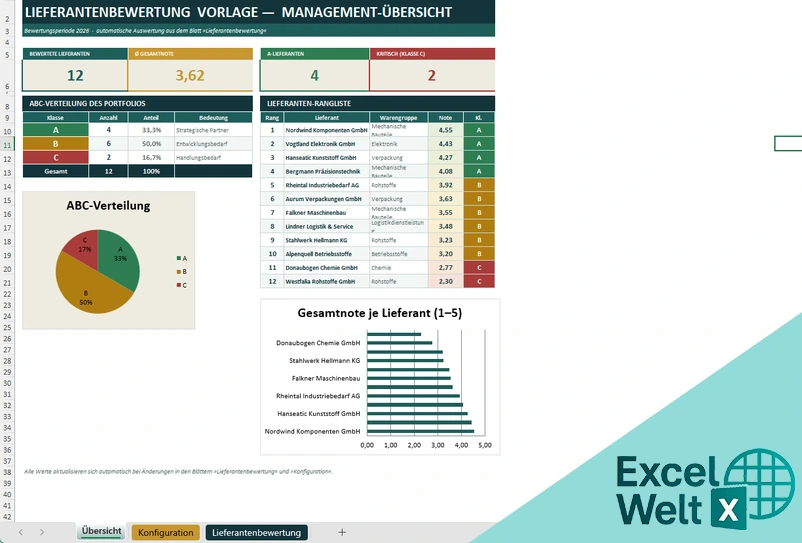
Task: Add a new sheet with plus icon
Action: [x=342, y=532]
